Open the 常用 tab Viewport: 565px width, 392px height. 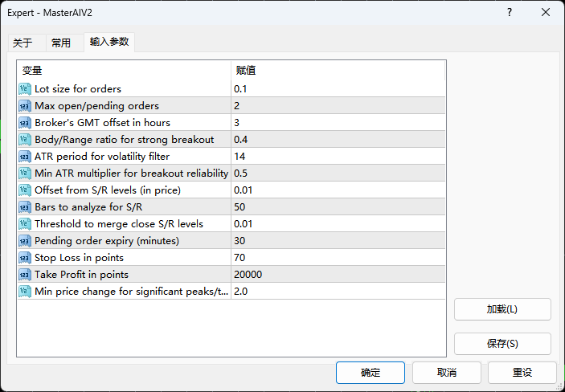click(61, 43)
